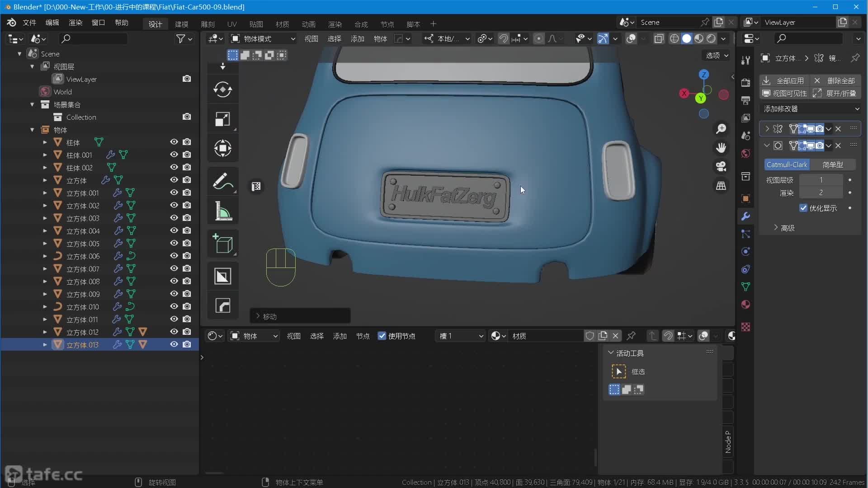868x488 pixels.
Task: Open the Tool settings properties tab icon
Action: (746, 60)
